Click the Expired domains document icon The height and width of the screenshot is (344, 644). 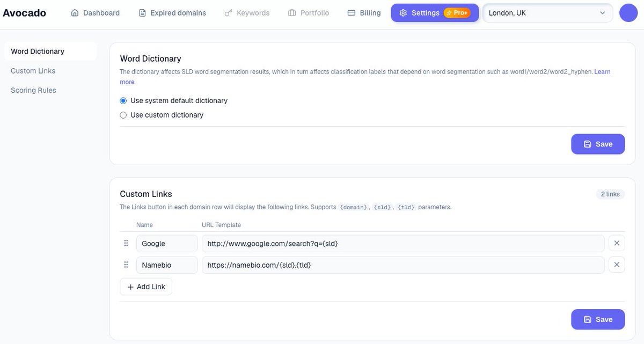(x=142, y=13)
